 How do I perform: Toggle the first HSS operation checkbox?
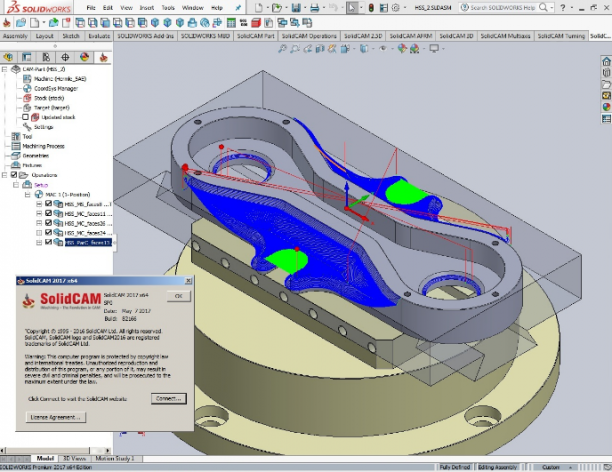pyautogui.click(x=48, y=203)
